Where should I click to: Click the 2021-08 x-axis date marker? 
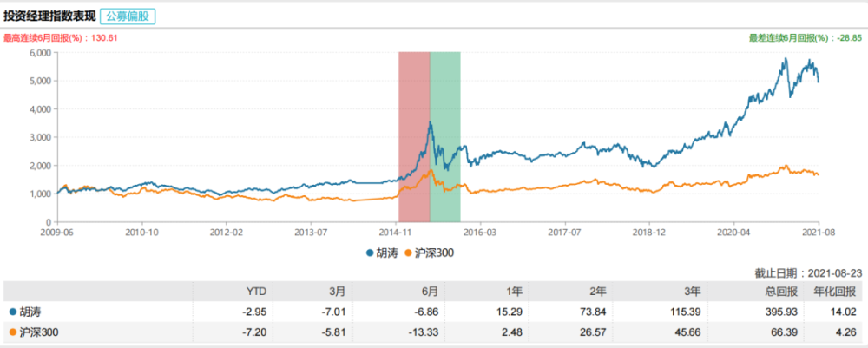pos(819,233)
